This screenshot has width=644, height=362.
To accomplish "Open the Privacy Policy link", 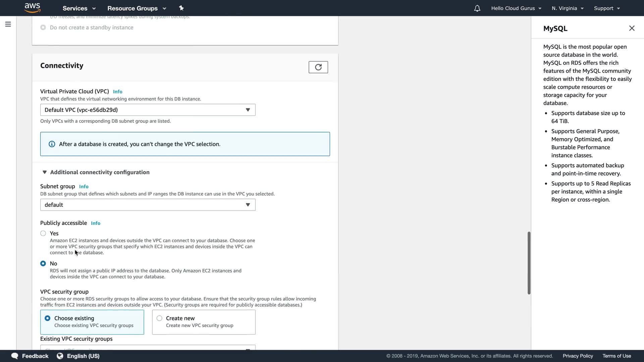I will click(x=578, y=356).
